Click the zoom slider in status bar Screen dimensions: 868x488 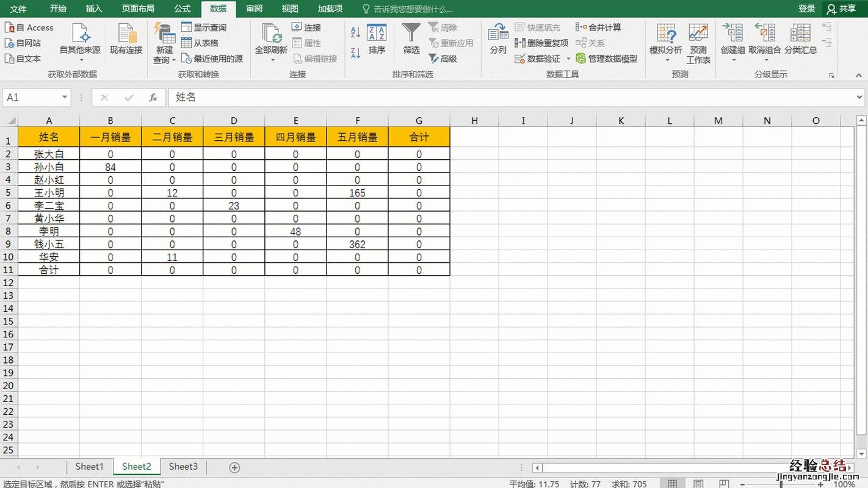pyautogui.click(x=781, y=484)
